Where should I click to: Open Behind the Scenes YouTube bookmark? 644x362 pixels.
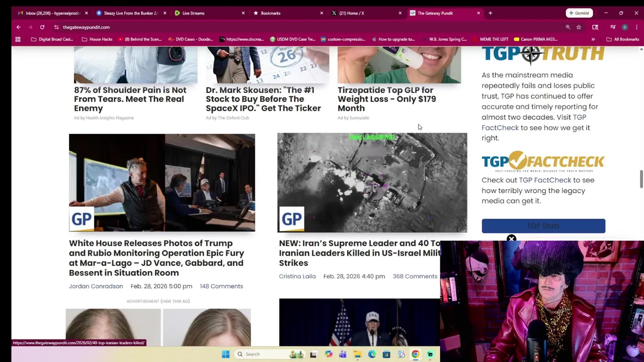(140, 39)
